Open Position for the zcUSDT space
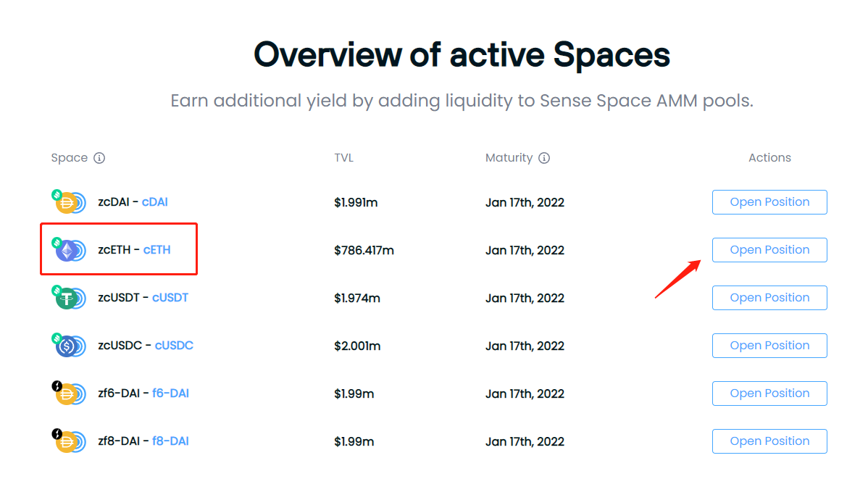 click(769, 298)
